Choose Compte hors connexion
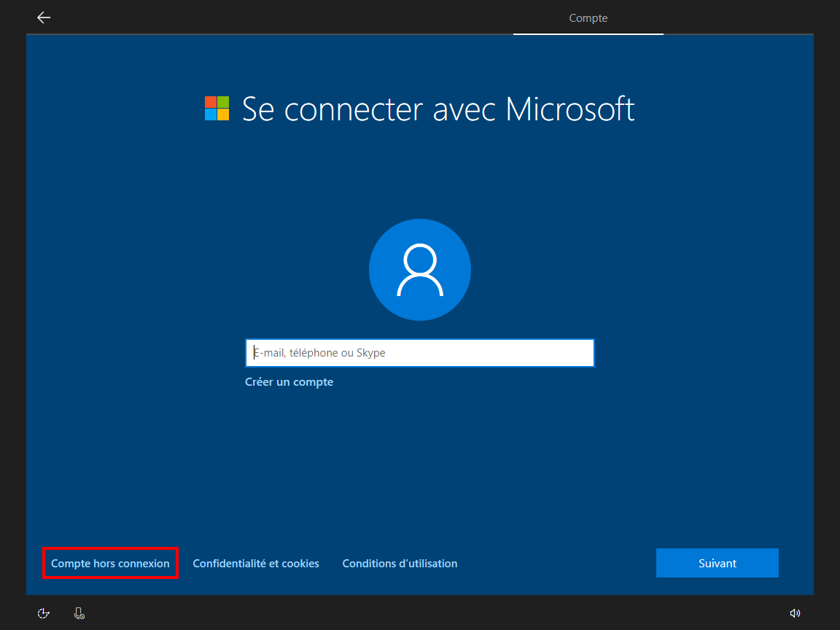 (110, 564)
